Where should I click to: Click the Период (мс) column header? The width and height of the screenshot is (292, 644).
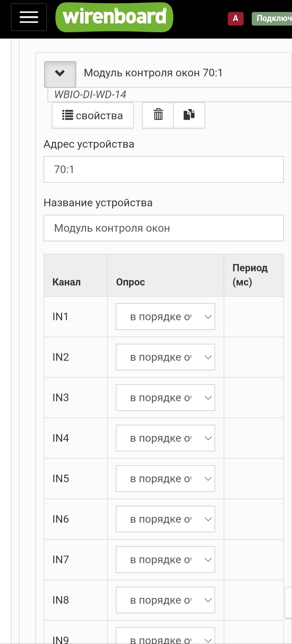point(250,275)
